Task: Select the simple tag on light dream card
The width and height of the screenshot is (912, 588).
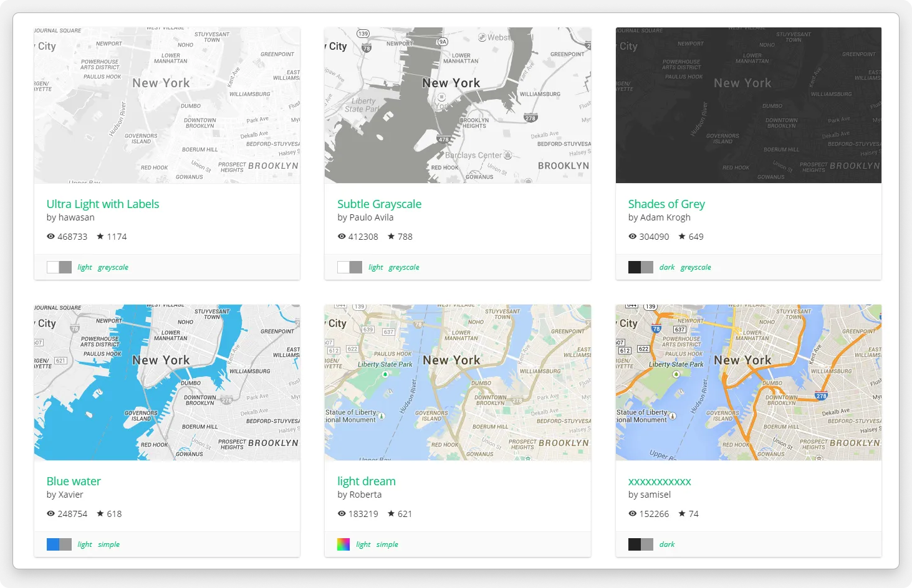Action: 387,544
